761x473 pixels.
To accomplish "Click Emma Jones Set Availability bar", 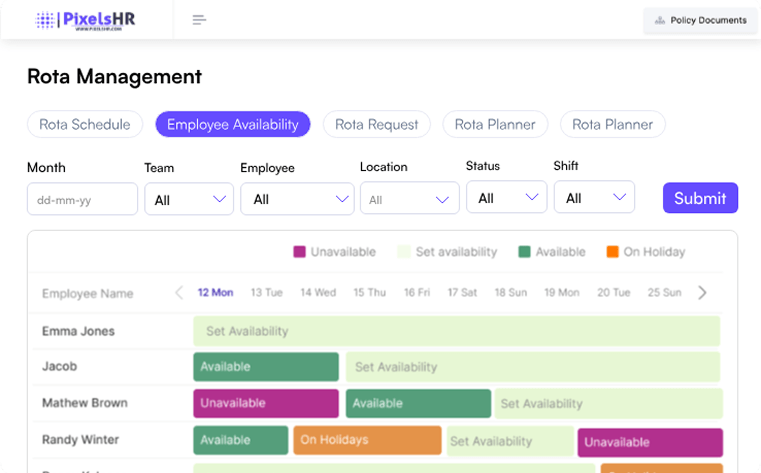I will (x=456, y=331).
